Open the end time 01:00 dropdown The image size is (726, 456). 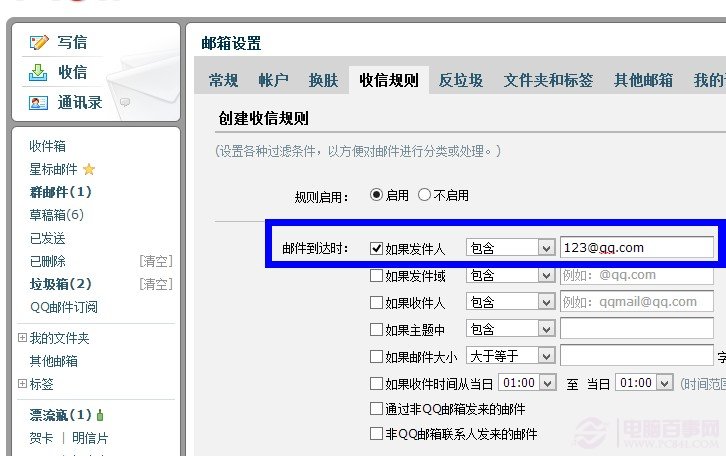click(644, 383)
